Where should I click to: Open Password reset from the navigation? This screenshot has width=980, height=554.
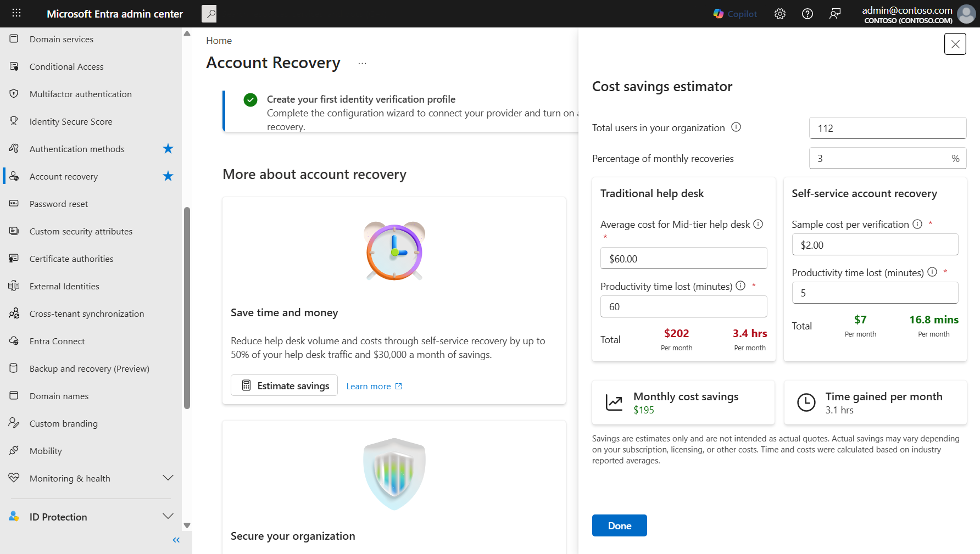point(59,204)
